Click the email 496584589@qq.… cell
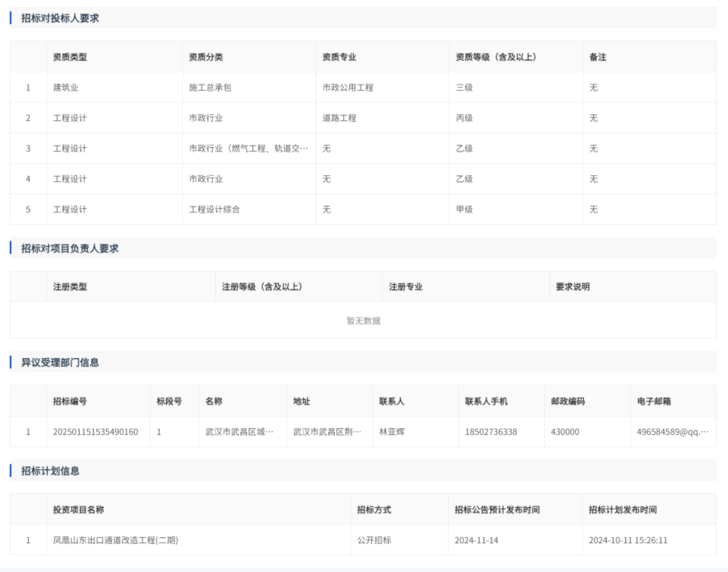This screenshot has height=572, width=728. [672, 432]
